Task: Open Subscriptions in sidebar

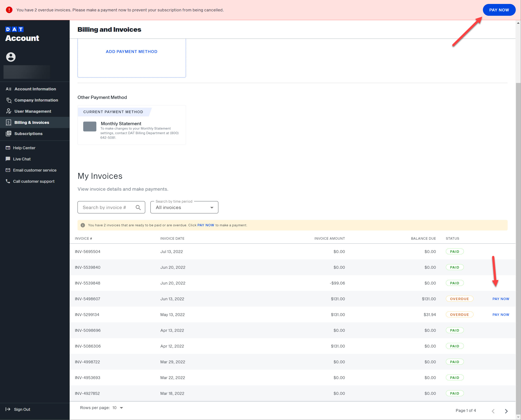Action: point(28,134)
